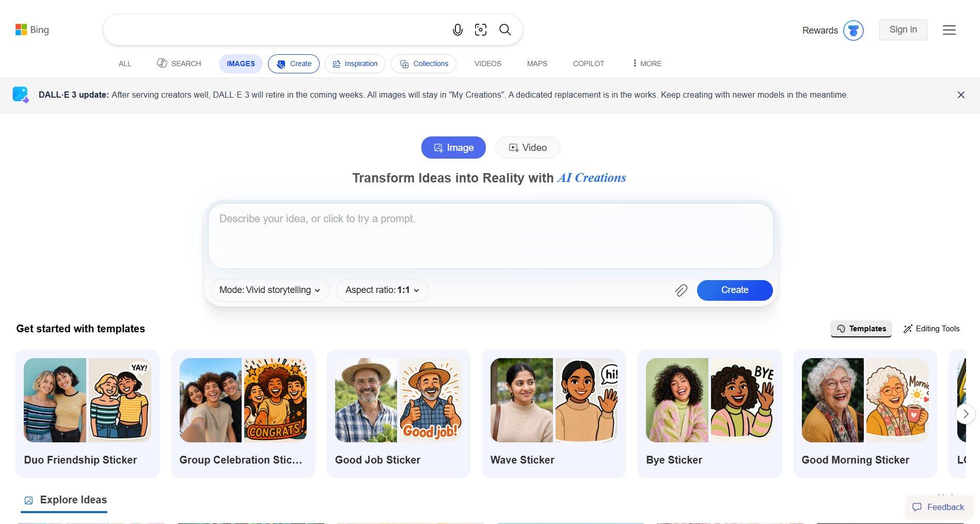Click the blue Create button

[735, 290]
